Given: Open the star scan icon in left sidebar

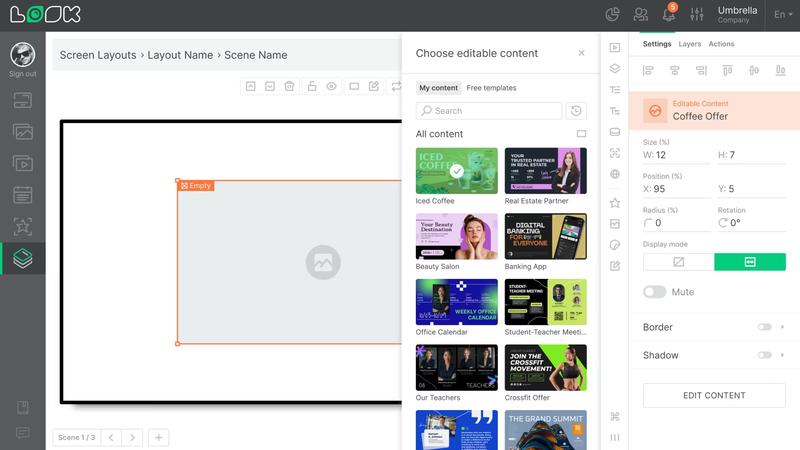Looking at the screenshot, I should click(x=22, y=227).
